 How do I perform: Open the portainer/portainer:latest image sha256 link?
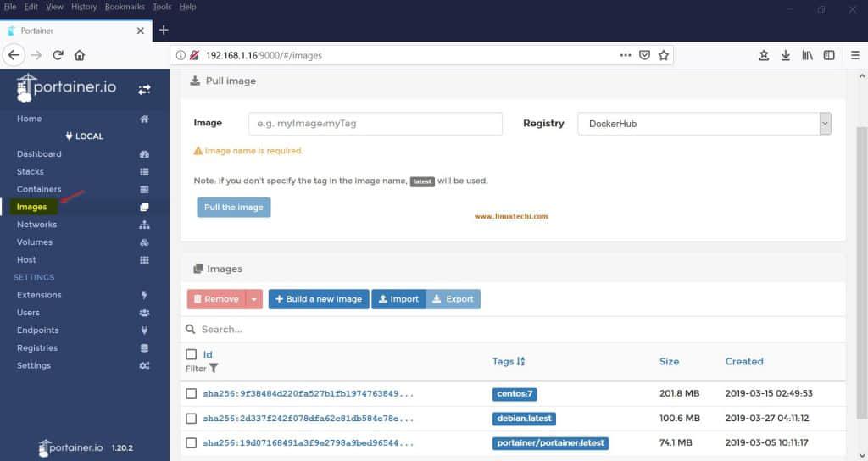(x=309, y=443)
